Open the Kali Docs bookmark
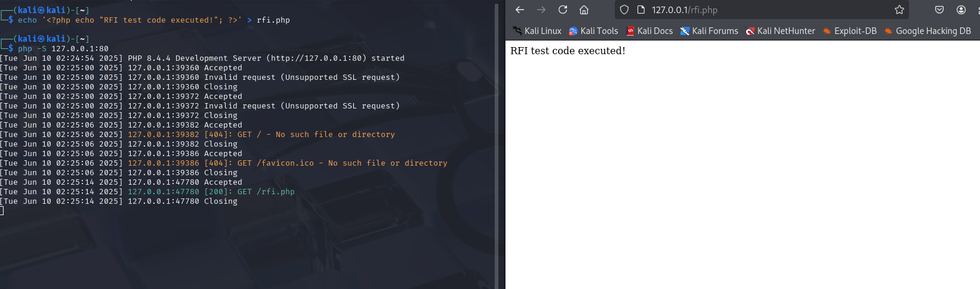 pos(649,31)
